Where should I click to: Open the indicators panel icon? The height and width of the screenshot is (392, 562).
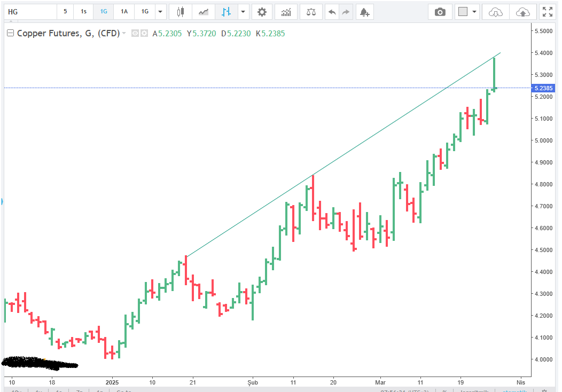click(x=286, y=12)
